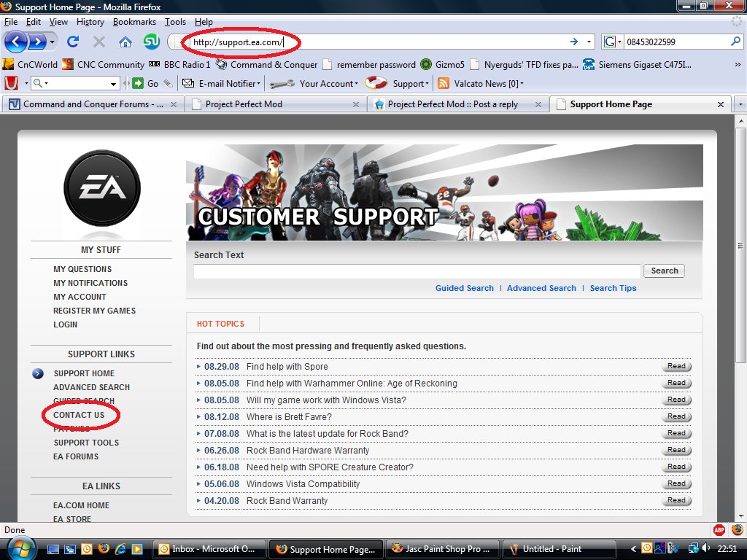Open the Command & Conquer bookmark

tap(266, 64)
